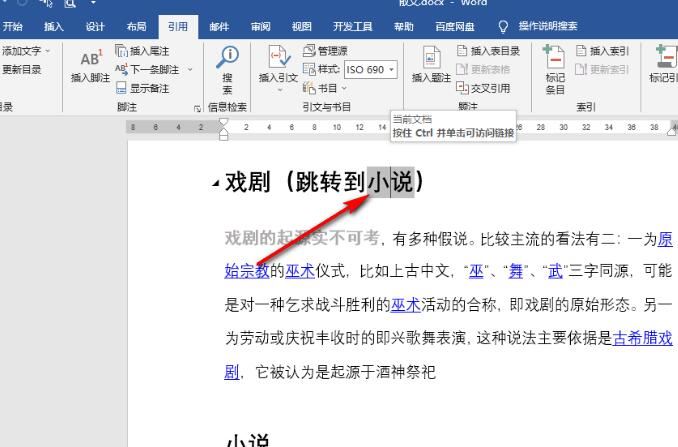Click 交叉引用 (Cross-reference)
Image resolution: width=678 pixels, height=447 pixels.
489,88
